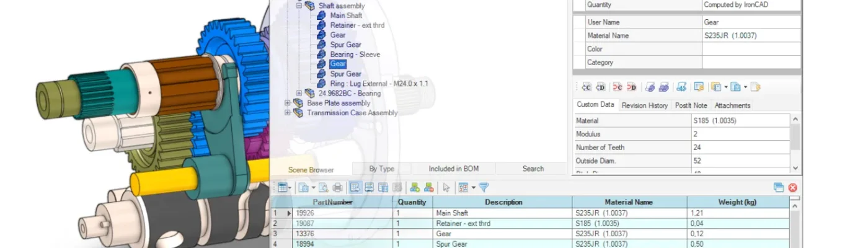868x248 pixels.
Task: Click the printer icon in BOM toolbar
Action: pos(337,187)
